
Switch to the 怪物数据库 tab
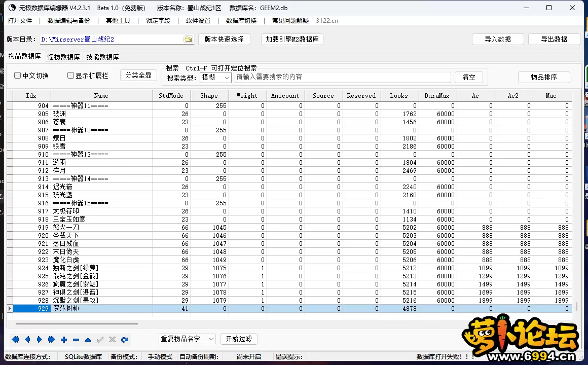click(x=63, y=57)
